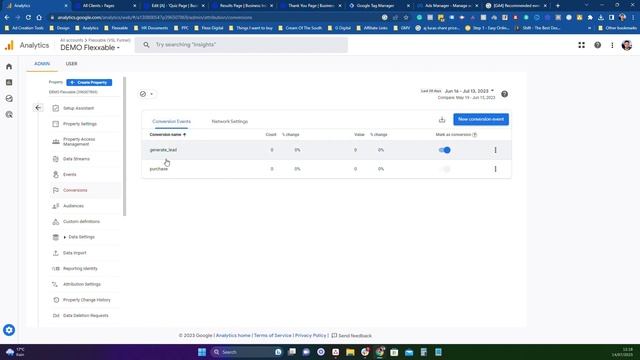Open the Privacy Policy link

pos(311,336)
